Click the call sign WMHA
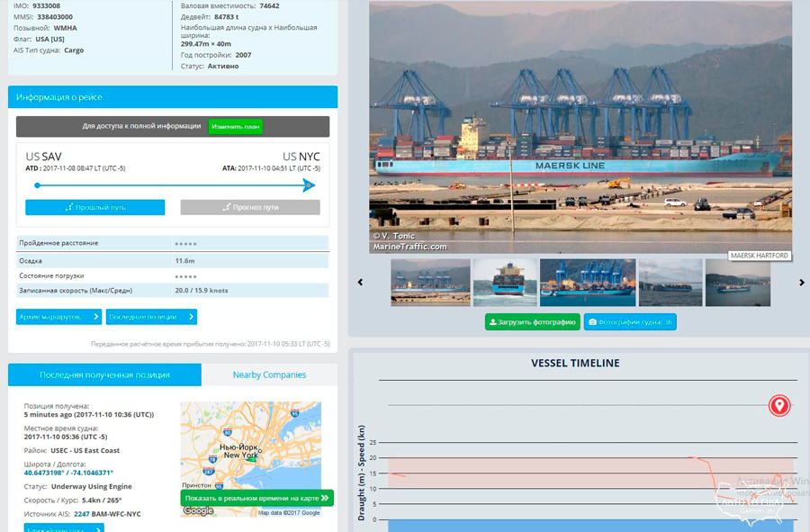The height and width of the screenshot is (532, 810). point(65,28)
